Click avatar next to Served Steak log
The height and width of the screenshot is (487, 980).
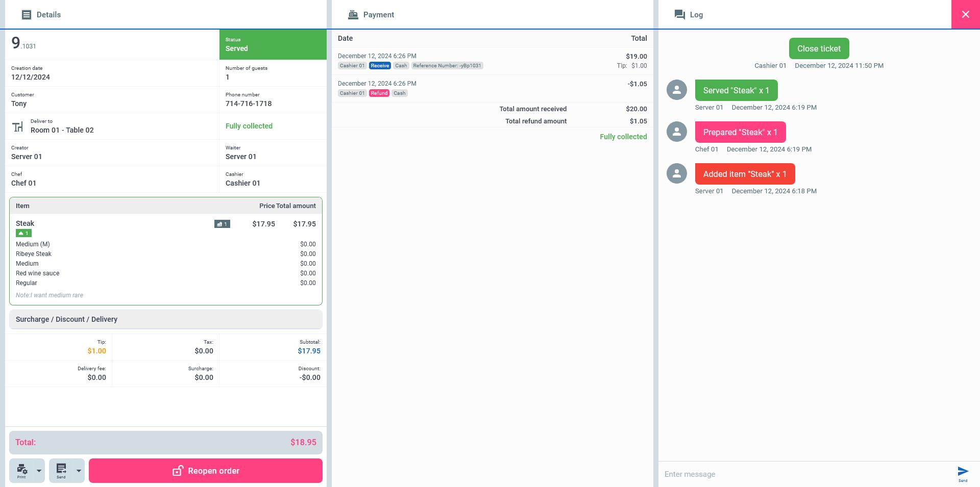pyautogui.click(x=677, y=90)
